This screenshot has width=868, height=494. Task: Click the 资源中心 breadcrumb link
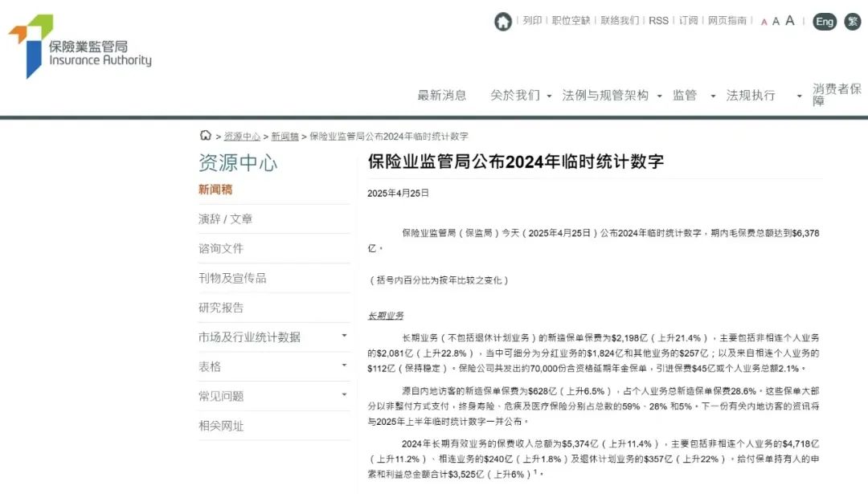241,135
